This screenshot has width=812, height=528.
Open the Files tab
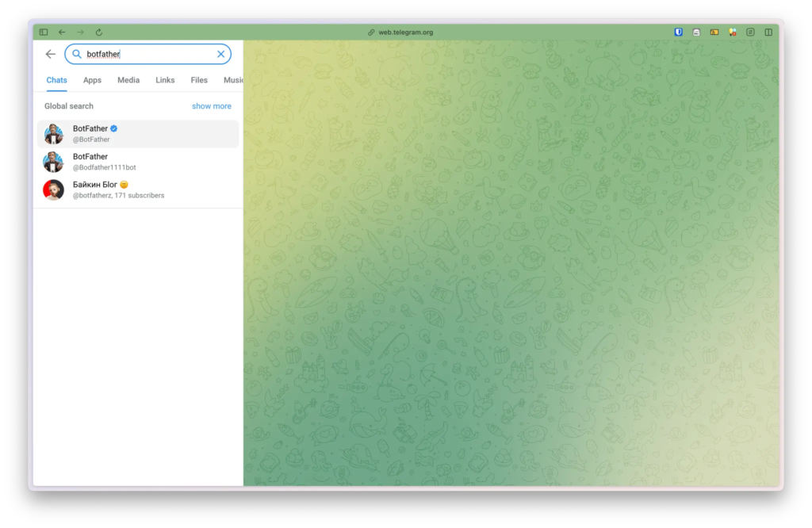pos(199,80)
